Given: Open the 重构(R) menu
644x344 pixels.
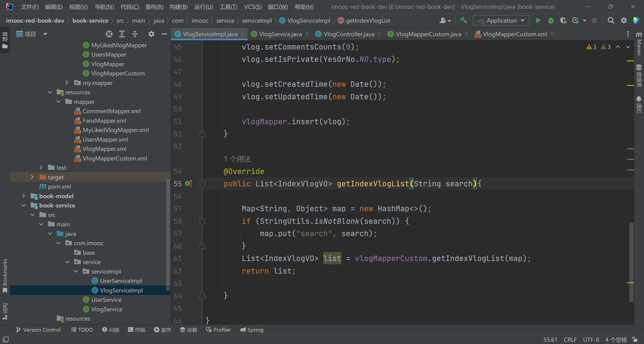Looking at the screenshot, I should (x=154, y=7).
